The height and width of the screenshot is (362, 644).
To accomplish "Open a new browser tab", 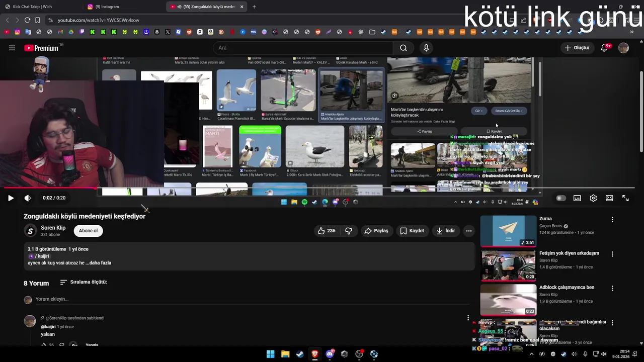I will click(x=254, y=7).
